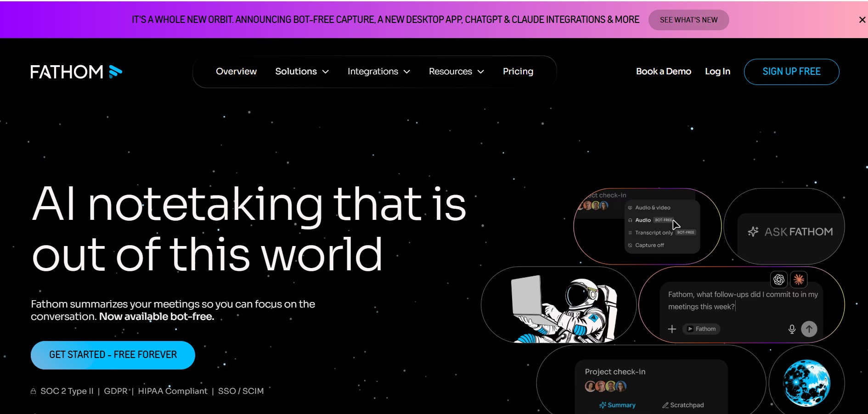The image size is (868, 414).
Task: Click the SSO / SCIM text
Action: pyautogui.click(x=241, y=391)
